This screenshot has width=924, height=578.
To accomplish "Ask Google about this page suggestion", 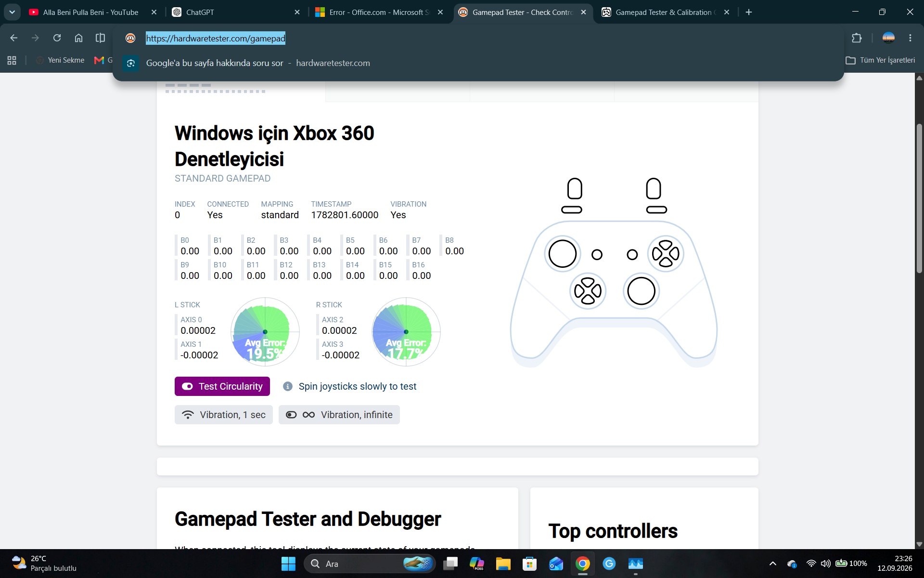I will [x=478, y=63].
